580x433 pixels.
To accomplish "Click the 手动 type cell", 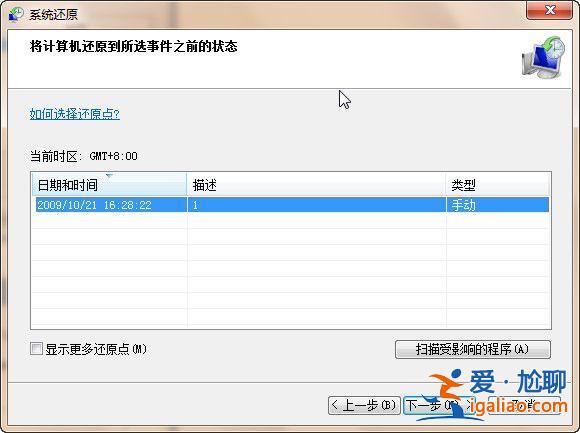I will click(498, 205).
